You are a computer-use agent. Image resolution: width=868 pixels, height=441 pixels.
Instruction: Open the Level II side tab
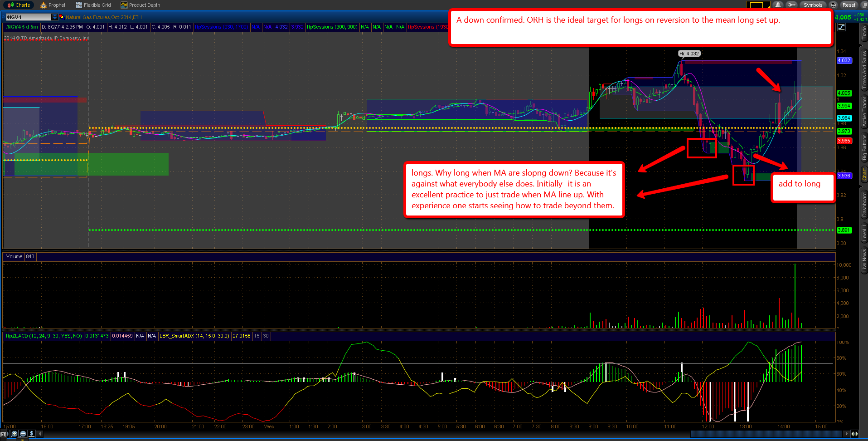864,232
